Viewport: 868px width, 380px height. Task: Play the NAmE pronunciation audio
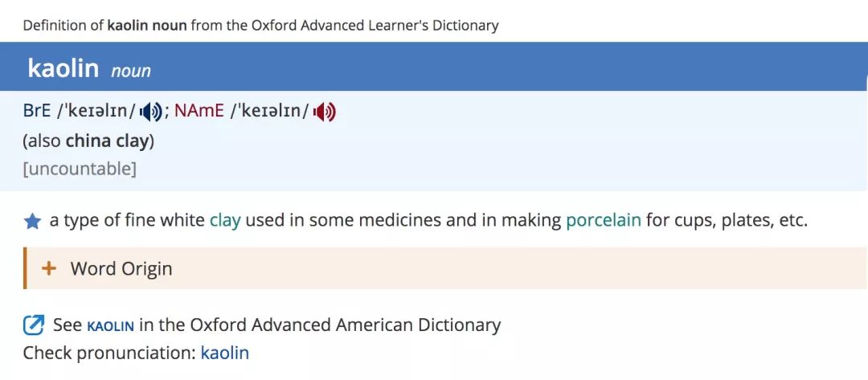(324, 112)
